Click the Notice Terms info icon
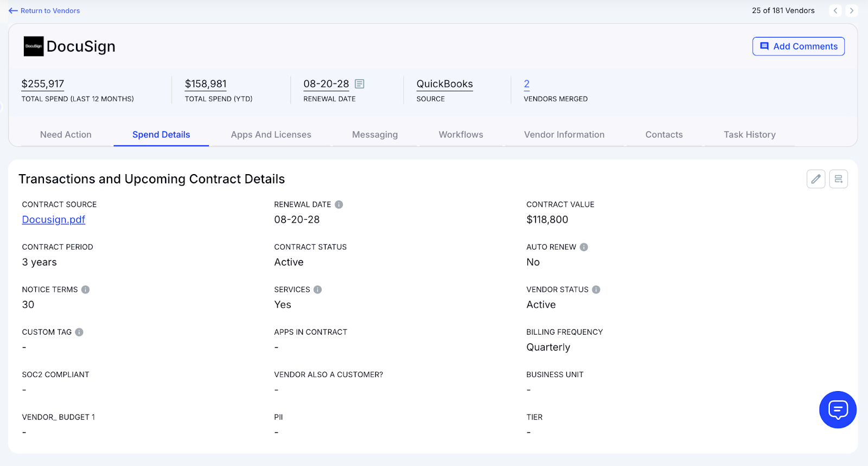The image size is (868, 466). pyautogui.click(x=85, y=290)
